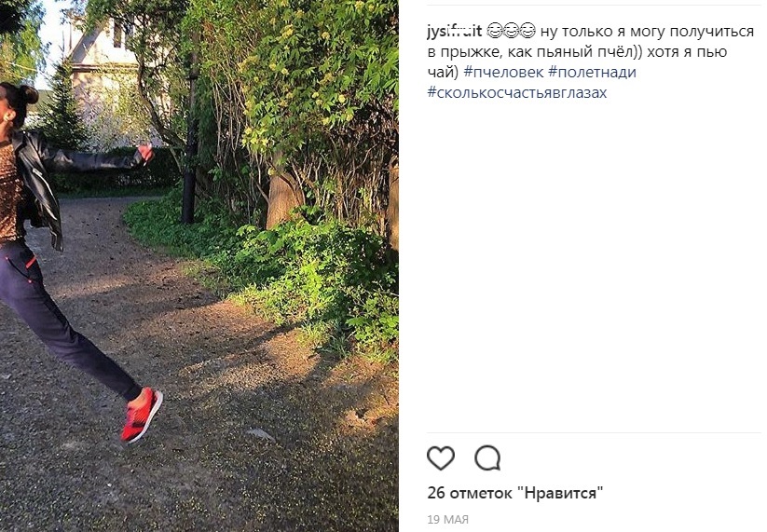Click the outstretched hand in the photo
Viewport: 767px width, 532px height.
pos(145,153)
